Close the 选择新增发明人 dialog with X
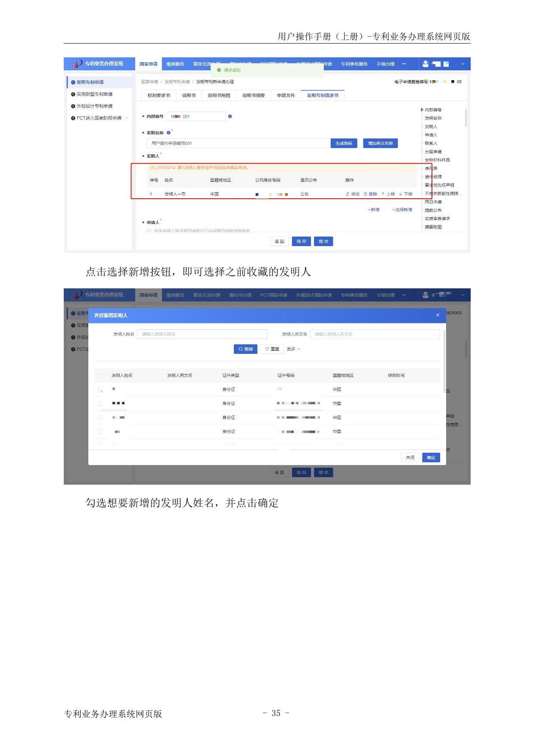This screenshot has width=534, height=756. [x=438, y=315]
